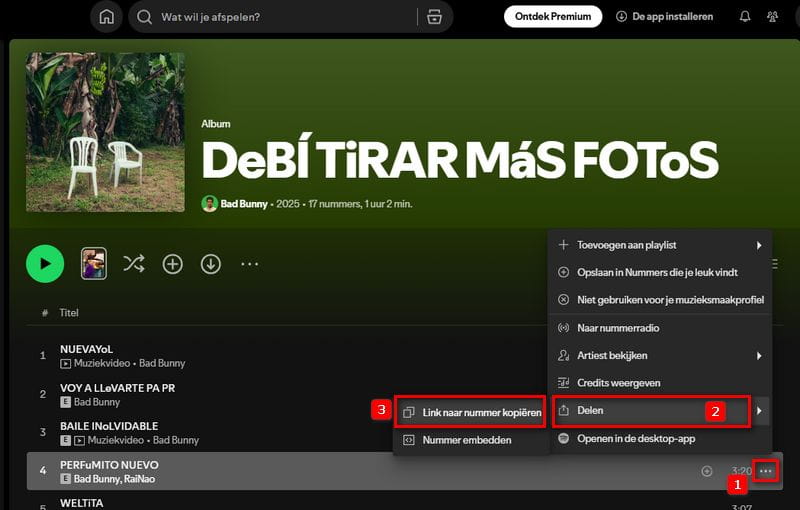Click the Titel column header
This screenshot has width=800, height=510.
pyautogui.click(x=69, y=313)
